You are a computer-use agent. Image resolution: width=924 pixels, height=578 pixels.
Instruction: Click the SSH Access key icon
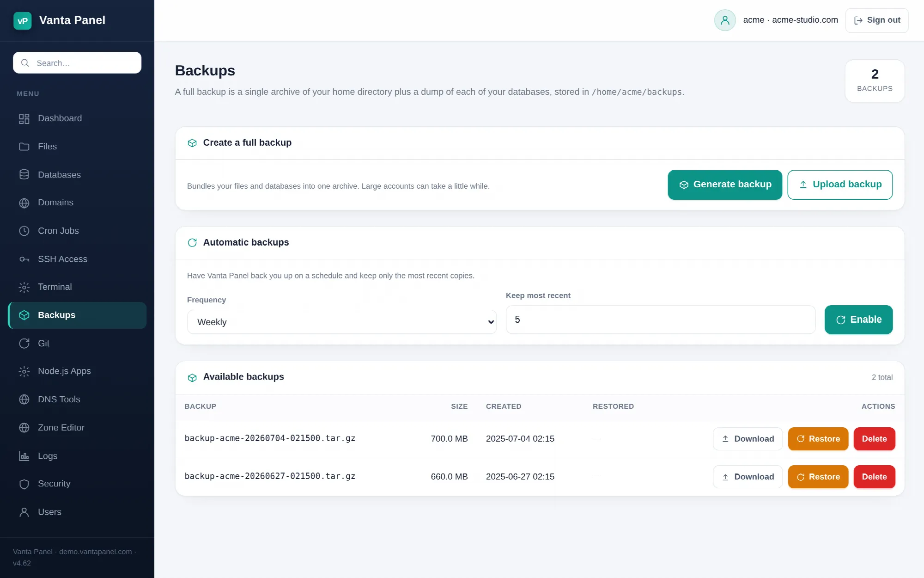coord(24,259)
